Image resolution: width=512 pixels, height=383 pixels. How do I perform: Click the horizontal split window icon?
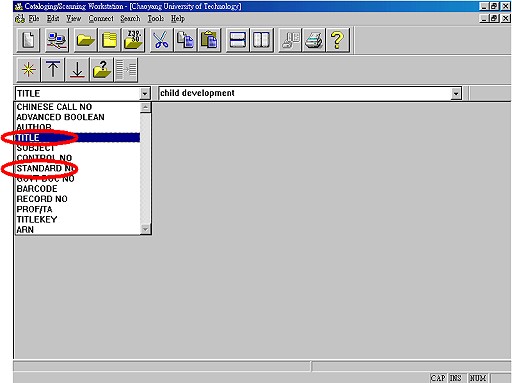pyautogui.click(x=237, y=40)
